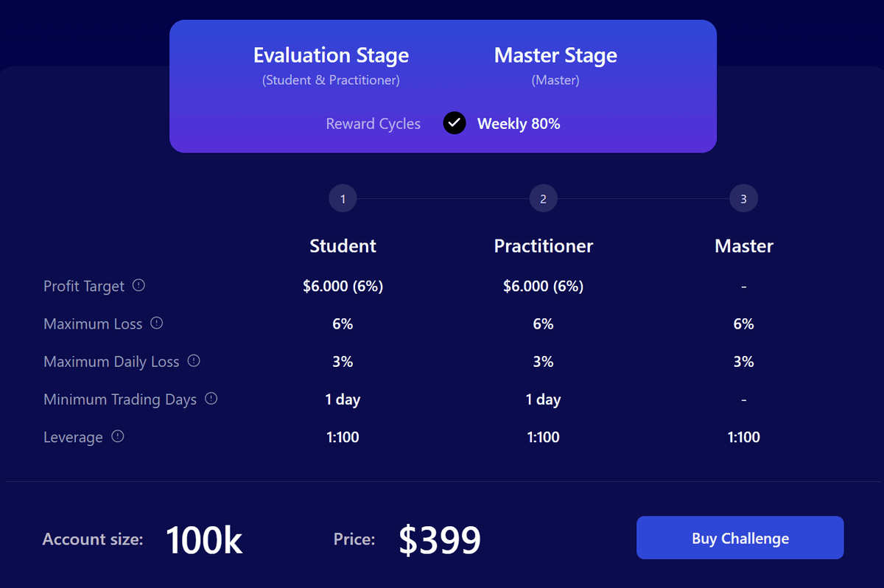Click info icon beside Maximum Loss
This screenshot has height=588, width=884.
(156, 323)
